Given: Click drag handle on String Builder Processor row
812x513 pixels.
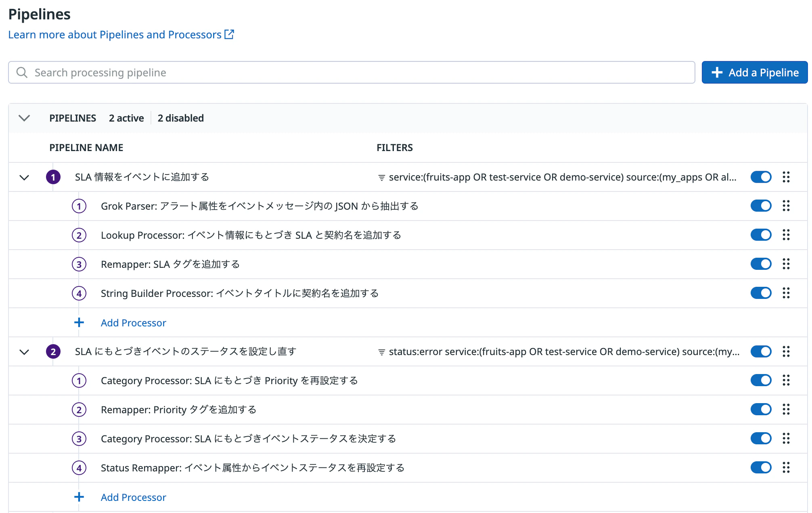Looking at the screenshot, I should [786, 293].
